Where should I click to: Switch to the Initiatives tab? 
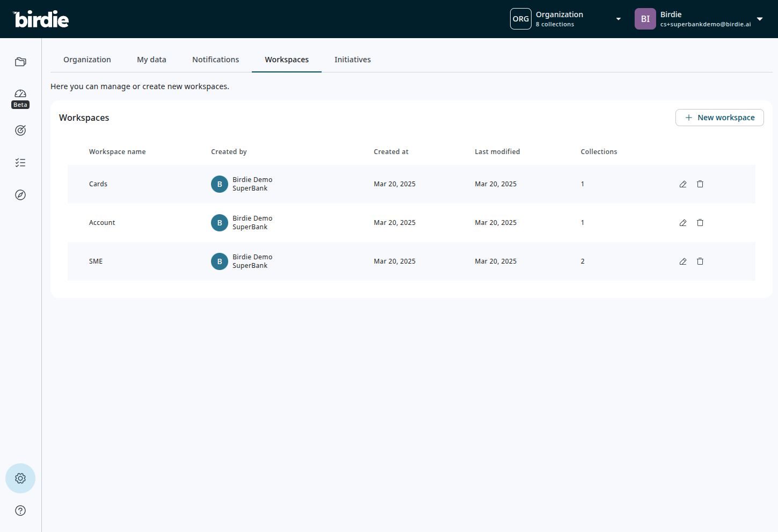click(x=352, y=60)
